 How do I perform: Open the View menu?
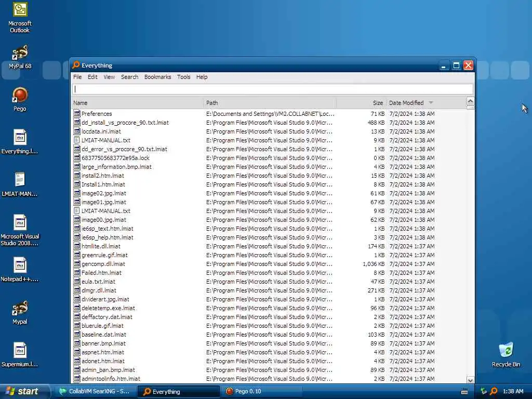(109, 77)
